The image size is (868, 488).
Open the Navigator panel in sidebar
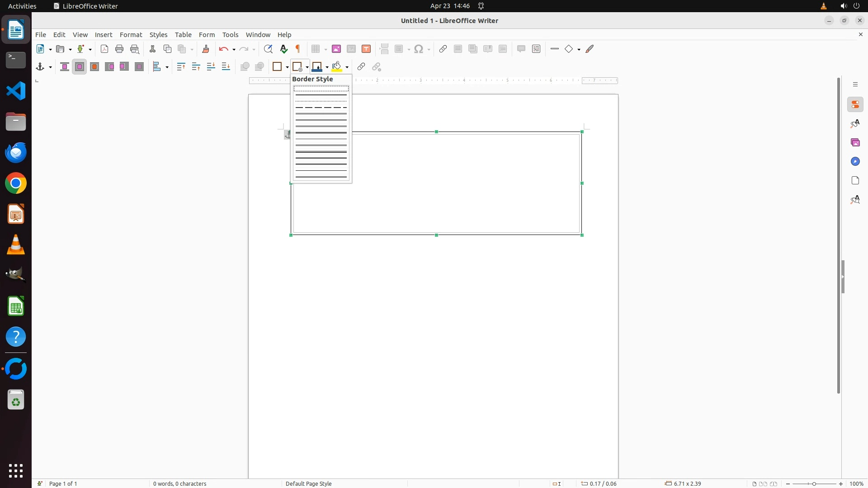tap(855, 161)
